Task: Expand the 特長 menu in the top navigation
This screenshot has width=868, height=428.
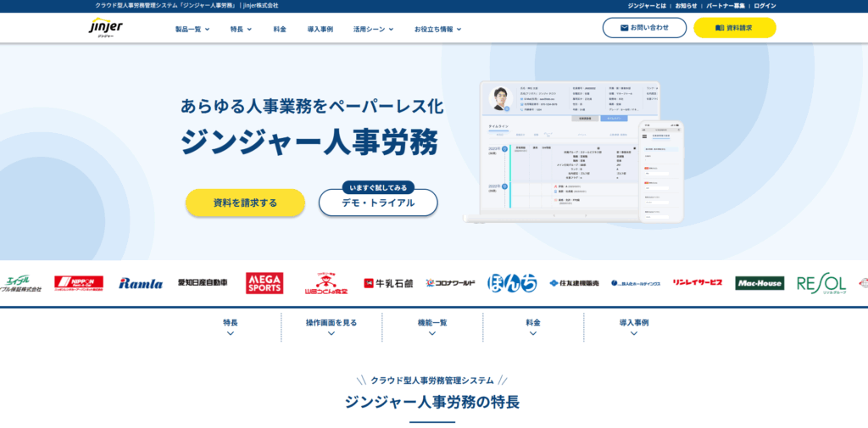Action: point(241,29)
